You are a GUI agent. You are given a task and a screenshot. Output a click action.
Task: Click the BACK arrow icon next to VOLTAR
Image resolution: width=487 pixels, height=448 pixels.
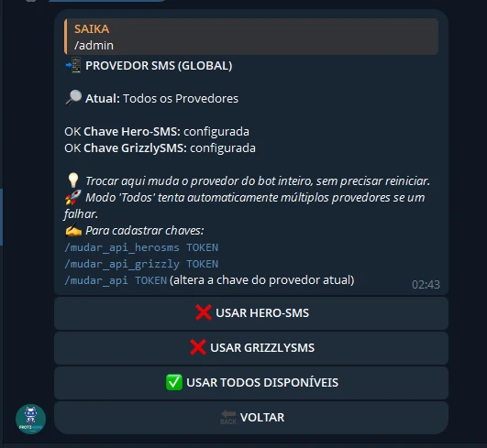point(228,417)
